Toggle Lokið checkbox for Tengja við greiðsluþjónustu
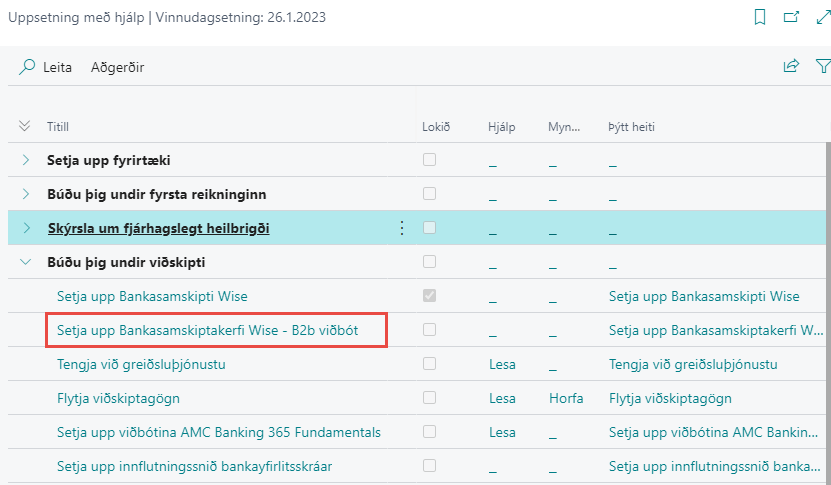 point(429,364)
